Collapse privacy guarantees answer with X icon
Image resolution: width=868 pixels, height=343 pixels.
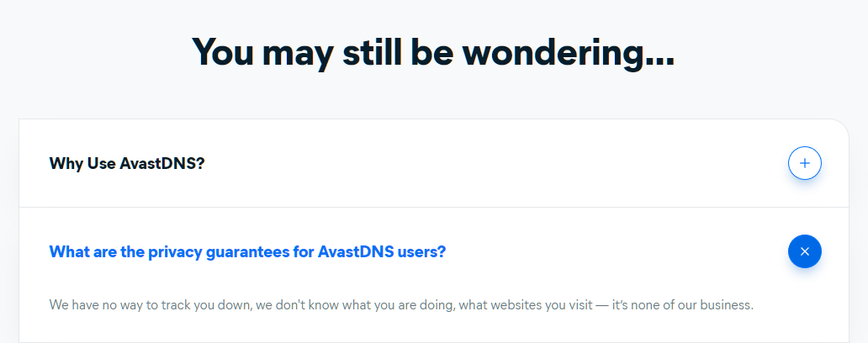coord(804,251)
